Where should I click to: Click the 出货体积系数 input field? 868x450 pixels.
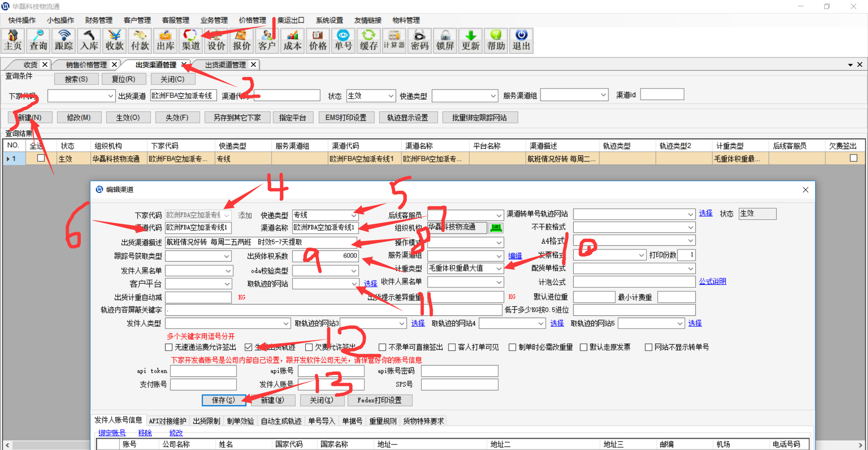pyautogui.click(x=325, y=256)
